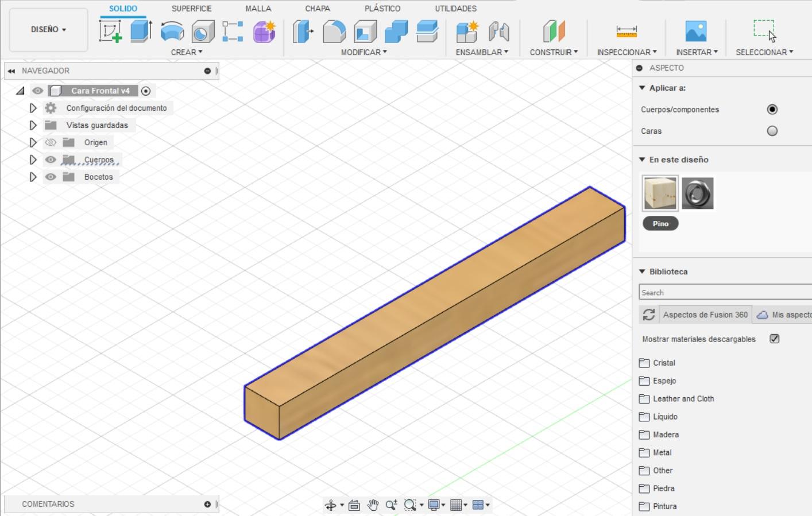812x516 pixels.
Task: Collapse the Aplicar a section
Action: [x=643, y=88]
